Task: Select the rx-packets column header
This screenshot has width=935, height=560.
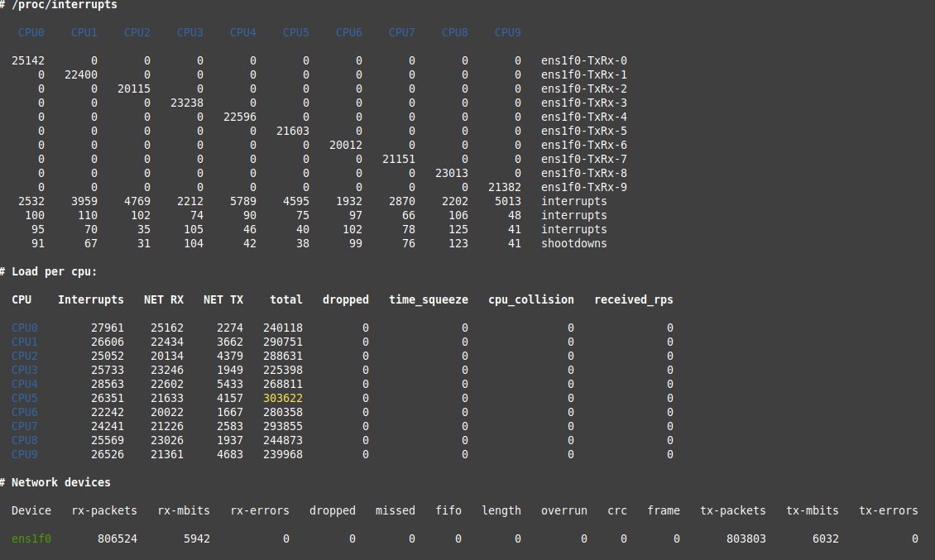Action: pyautogui.click(x=104, y=510)
